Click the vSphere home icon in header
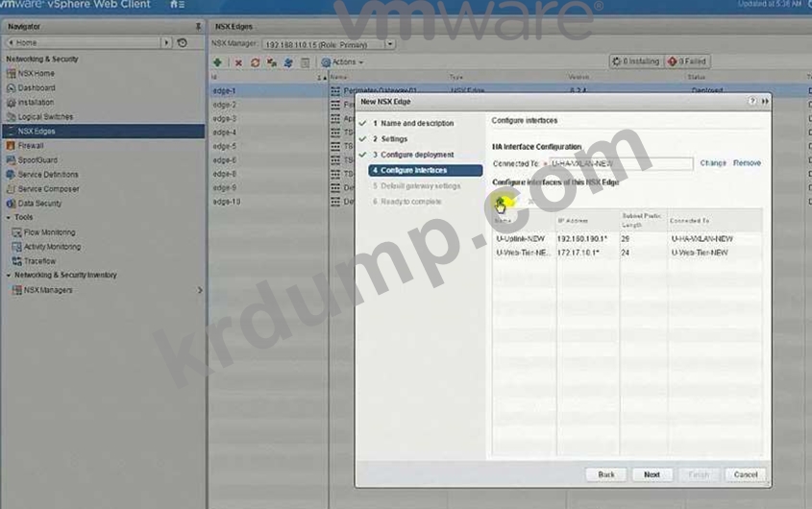 174,4
